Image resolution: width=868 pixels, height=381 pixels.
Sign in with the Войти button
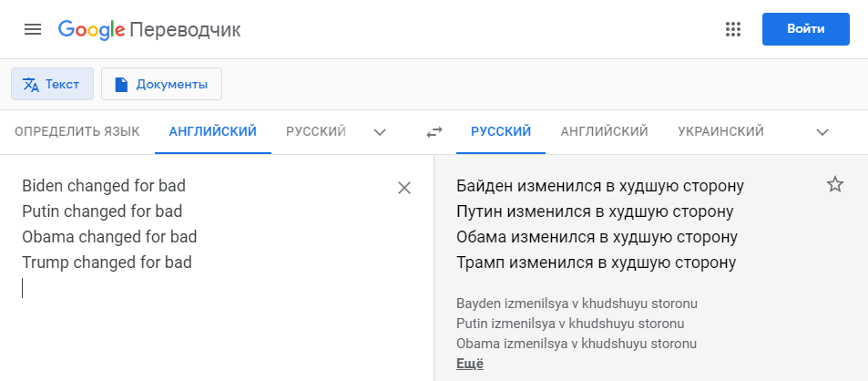pos(805,29)
